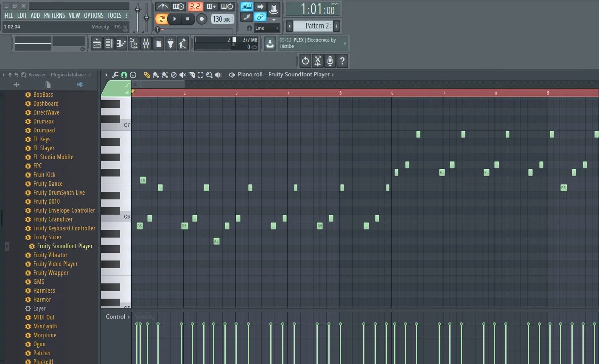
Task: Select the Paint brush tool
Action: 156,75
